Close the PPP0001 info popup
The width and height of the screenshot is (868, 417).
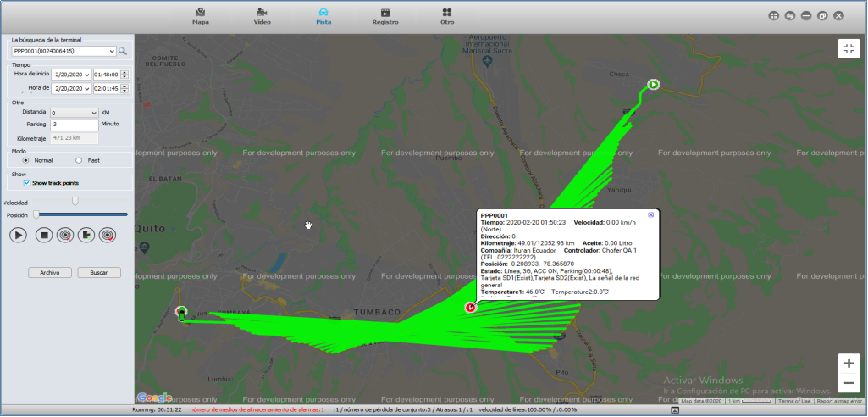[650, 215]
